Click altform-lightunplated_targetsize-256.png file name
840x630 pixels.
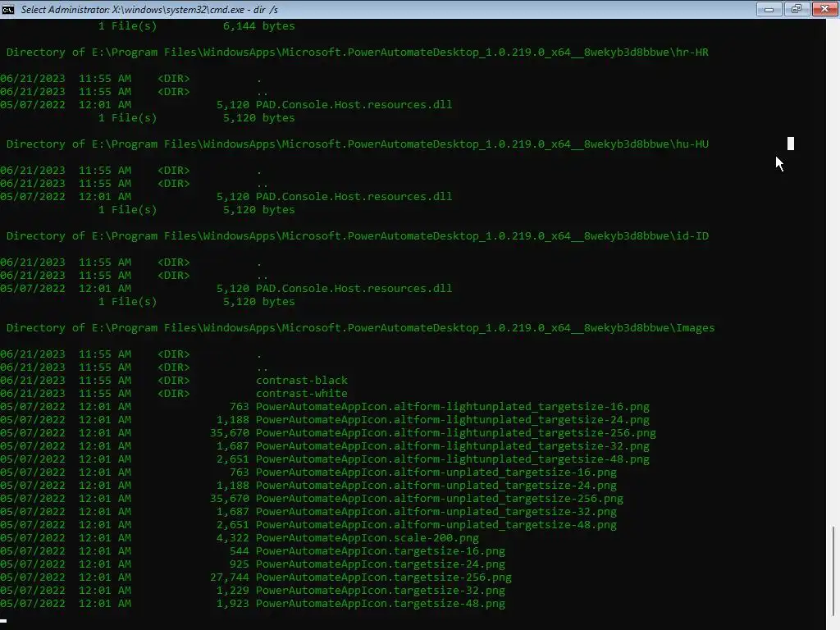coord(456,433)
